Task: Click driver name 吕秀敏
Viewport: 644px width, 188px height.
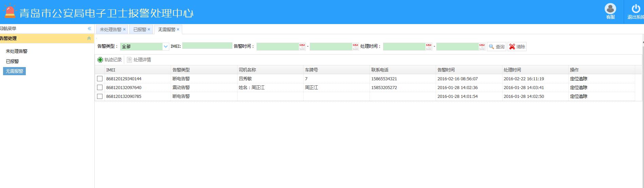Action: pyautogui.click(x=245, y=79)
